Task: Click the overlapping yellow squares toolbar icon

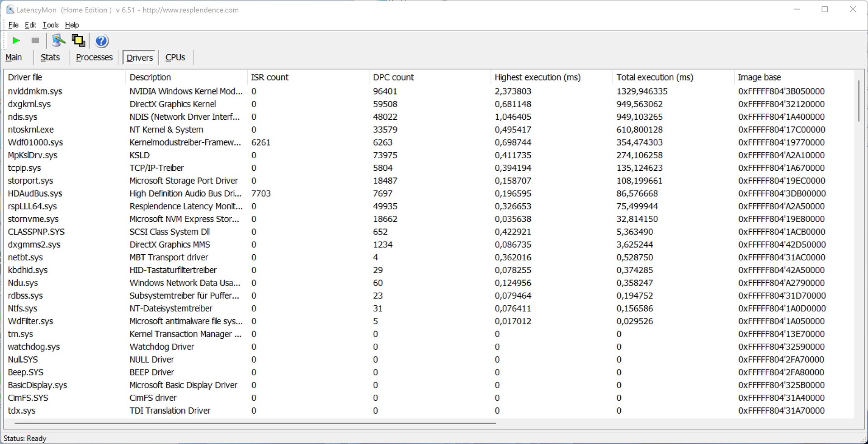Action: click(x=78, y=41)
